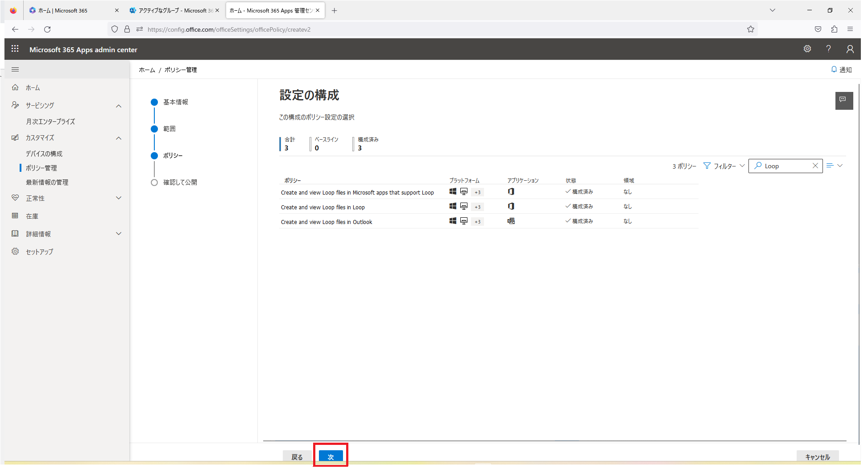Click Outlook app icon in third row
This screenshot has width=868, height=473.
(511, 221)
